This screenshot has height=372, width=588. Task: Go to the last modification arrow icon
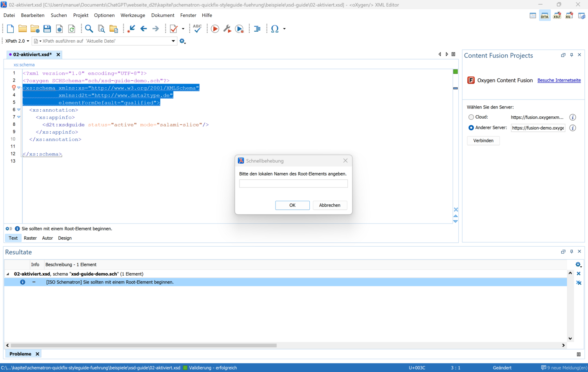pyautogui.click(x=131, y=29)
